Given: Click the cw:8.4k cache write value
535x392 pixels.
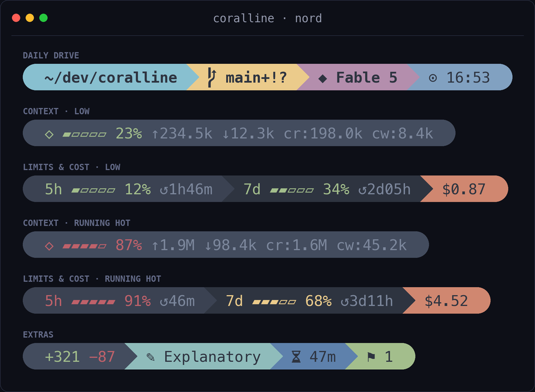Looking at the screenshot, I should [x=402, y=133].
